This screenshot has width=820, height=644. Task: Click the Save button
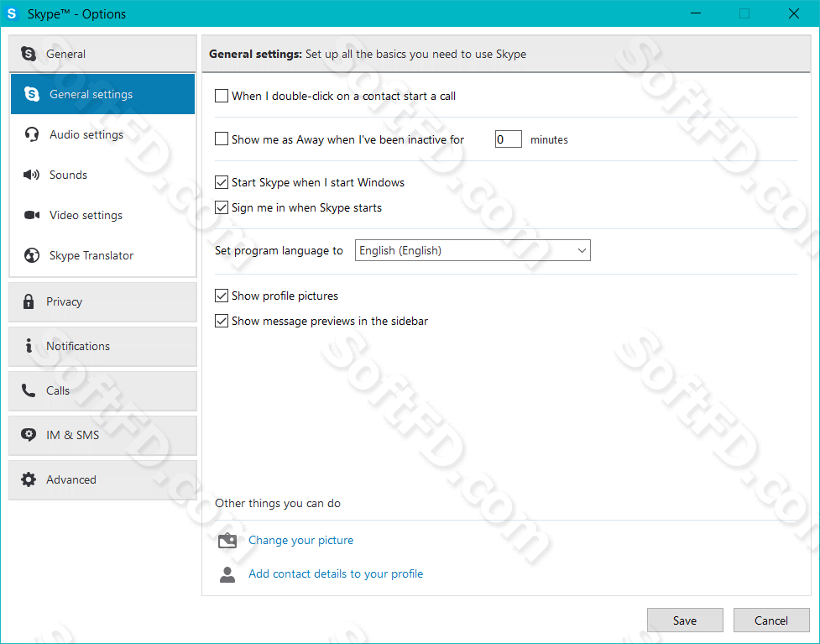(685, 620)
